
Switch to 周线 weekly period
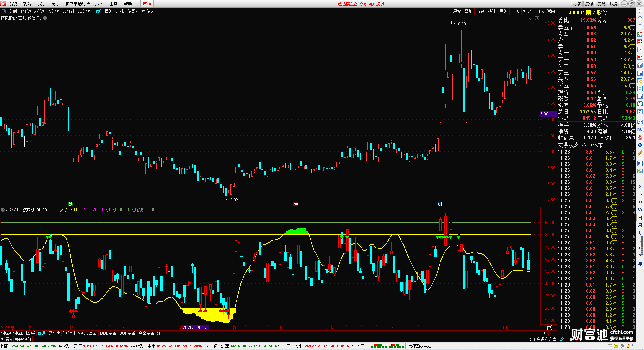109,11
